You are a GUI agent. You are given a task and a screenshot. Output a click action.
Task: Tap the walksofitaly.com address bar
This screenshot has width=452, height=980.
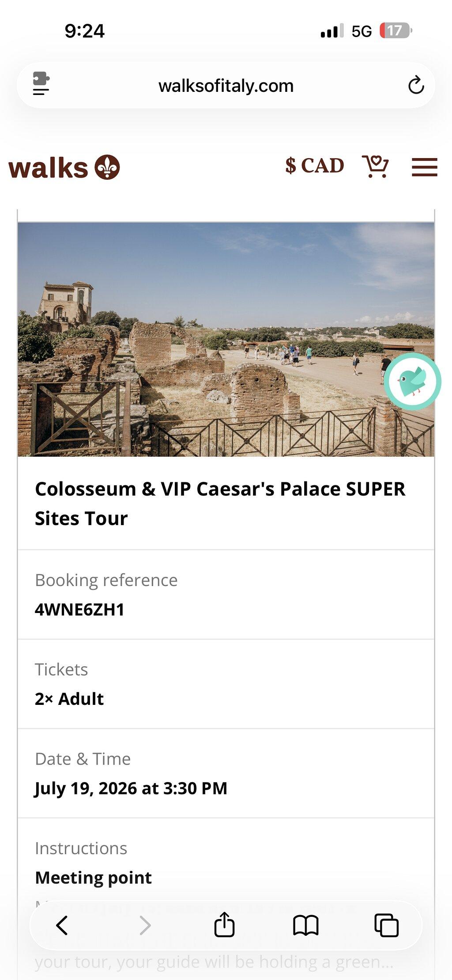[x=226, y=86]
